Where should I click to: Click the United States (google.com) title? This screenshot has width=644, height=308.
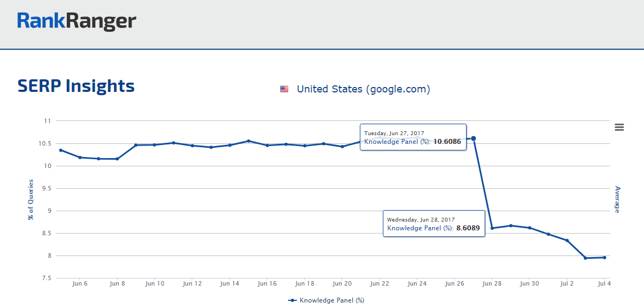point(363,89)
